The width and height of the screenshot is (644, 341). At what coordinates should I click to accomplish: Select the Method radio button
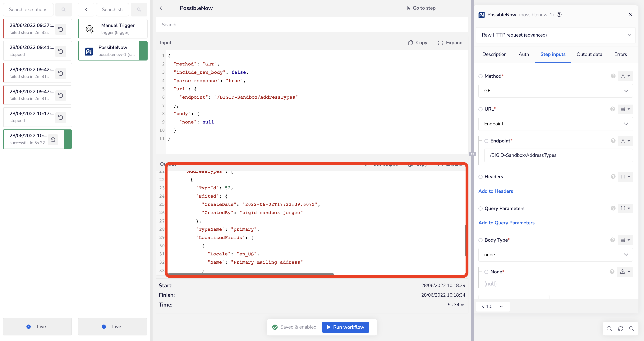click(480, 76)
